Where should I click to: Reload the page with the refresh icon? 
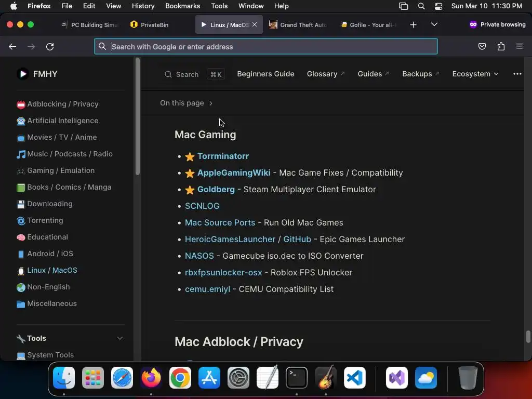(50, 46)
